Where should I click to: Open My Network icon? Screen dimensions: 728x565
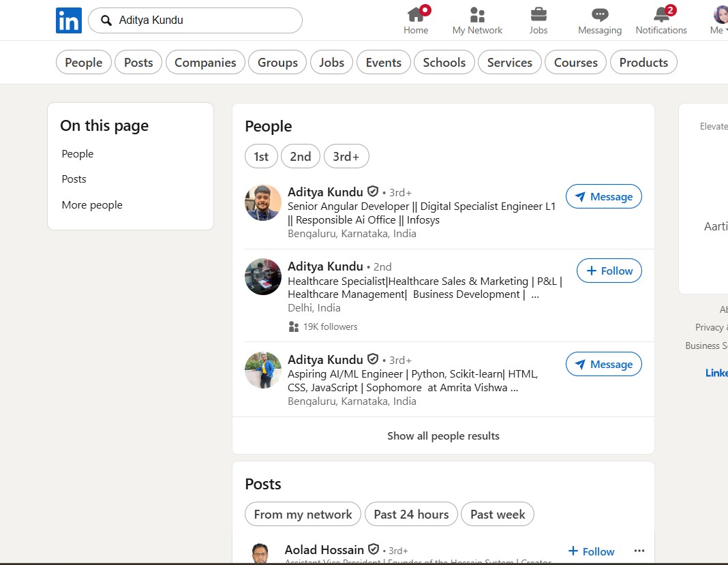pyautogui.click(x=477, y=14)
